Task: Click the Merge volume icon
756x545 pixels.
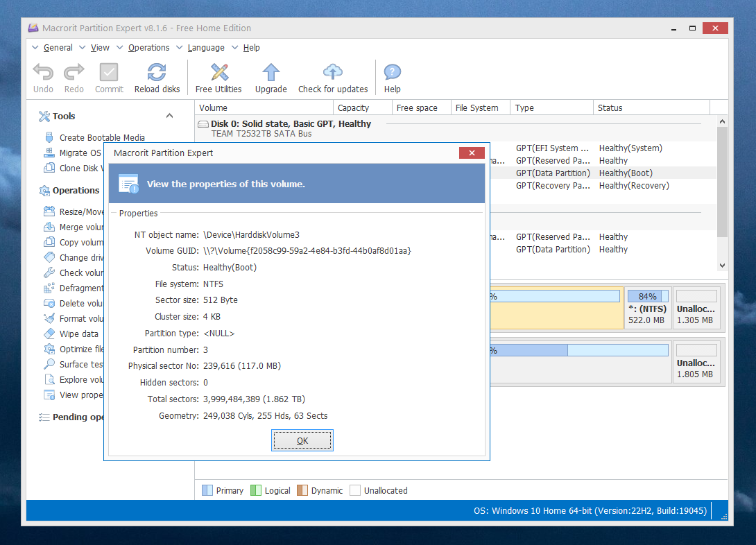Action: point(49,227)
